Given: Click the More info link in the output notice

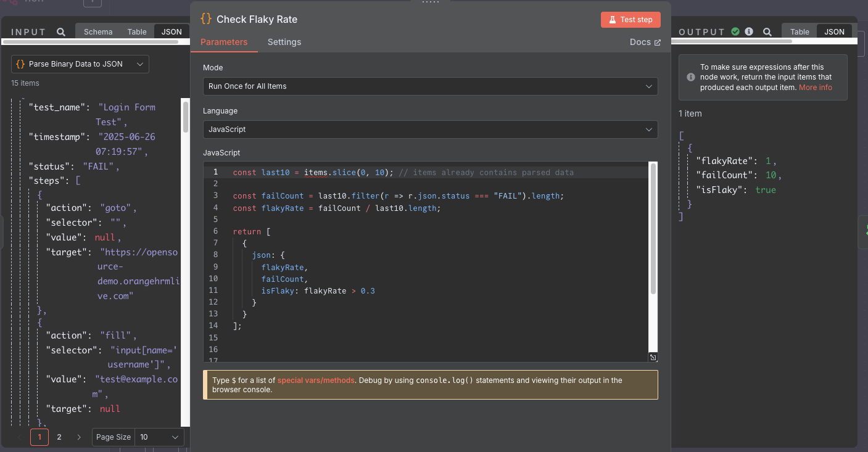Looking at the screenshot, I should 816,88.
